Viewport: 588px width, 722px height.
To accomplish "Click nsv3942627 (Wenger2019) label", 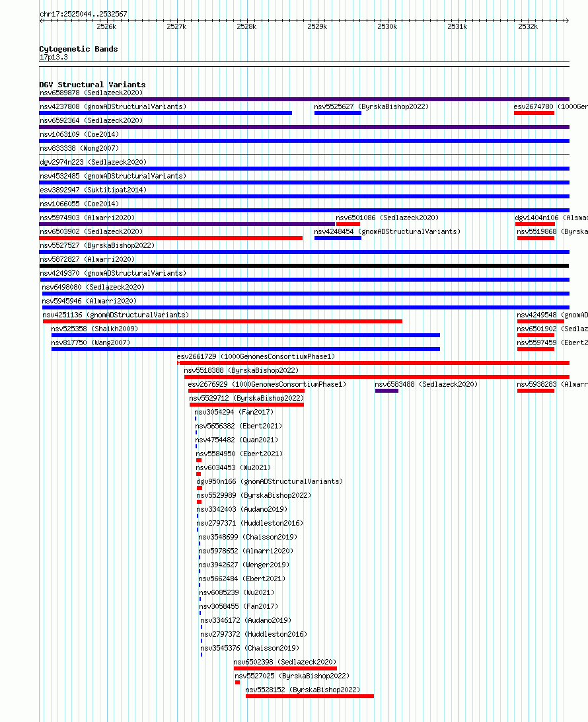I will [x=244, y=565].
